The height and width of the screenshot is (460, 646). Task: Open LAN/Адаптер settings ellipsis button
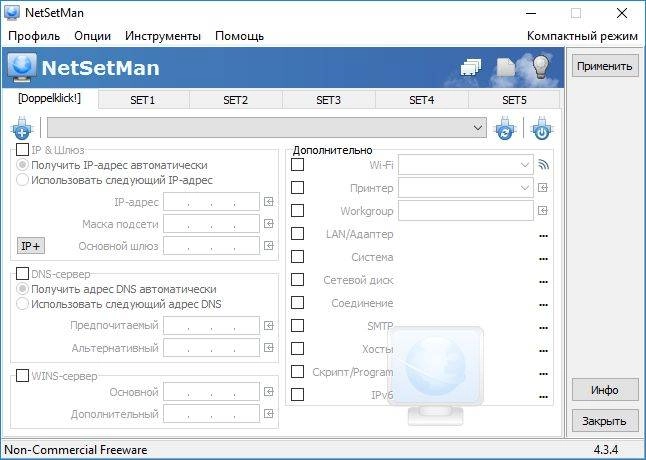pyautogui.click(x=543, y=236)
